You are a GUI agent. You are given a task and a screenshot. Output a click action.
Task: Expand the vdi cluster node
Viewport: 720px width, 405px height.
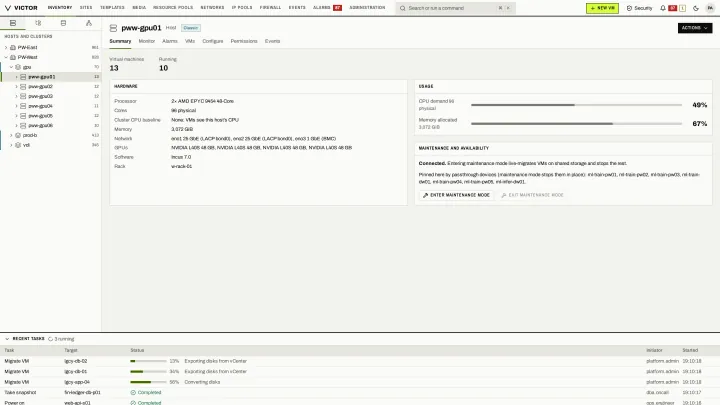11,145
